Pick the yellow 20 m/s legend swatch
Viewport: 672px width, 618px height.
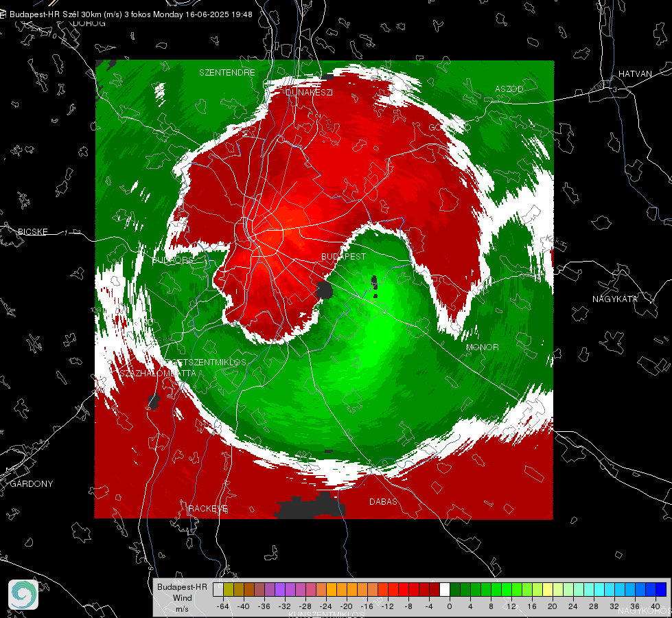coord(548,589)
